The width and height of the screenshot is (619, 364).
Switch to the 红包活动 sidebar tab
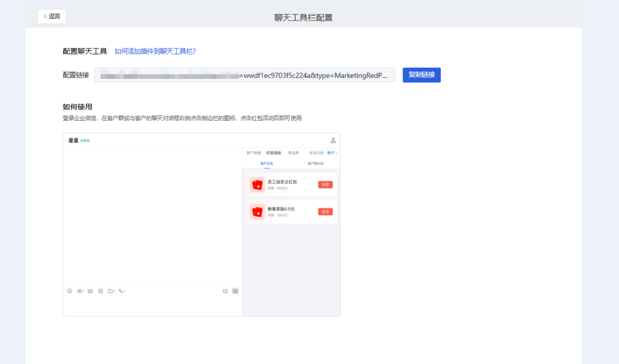274,153
